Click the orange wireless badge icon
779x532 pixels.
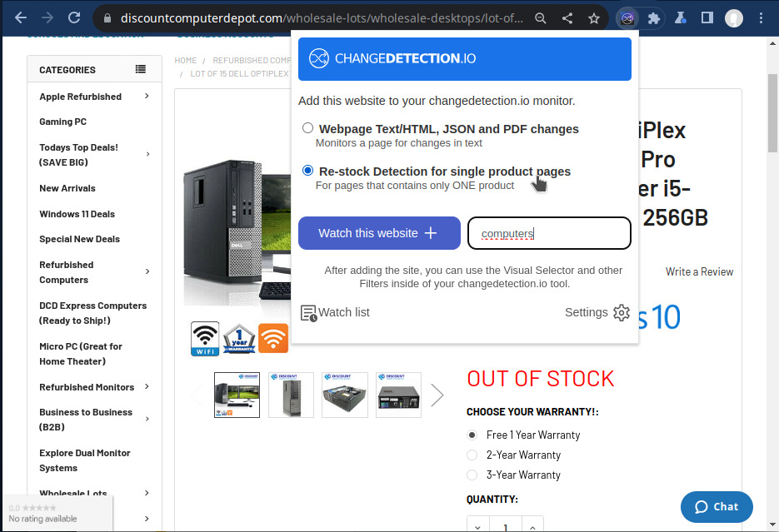click(273, 339)
